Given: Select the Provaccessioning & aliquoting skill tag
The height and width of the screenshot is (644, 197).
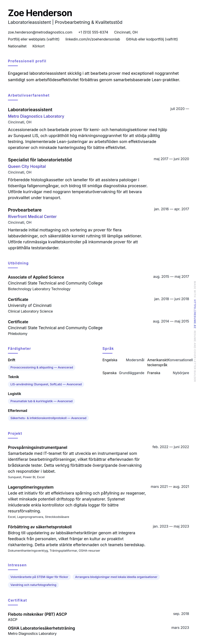Looking at the screenshot, I should pyautogui.click(x=42, y=368).
